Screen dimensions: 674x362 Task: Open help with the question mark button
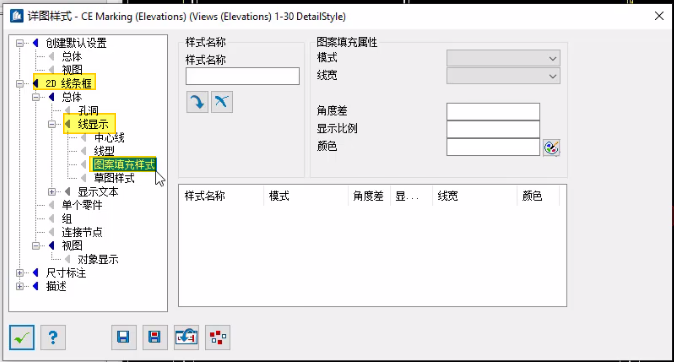(53, 337)
